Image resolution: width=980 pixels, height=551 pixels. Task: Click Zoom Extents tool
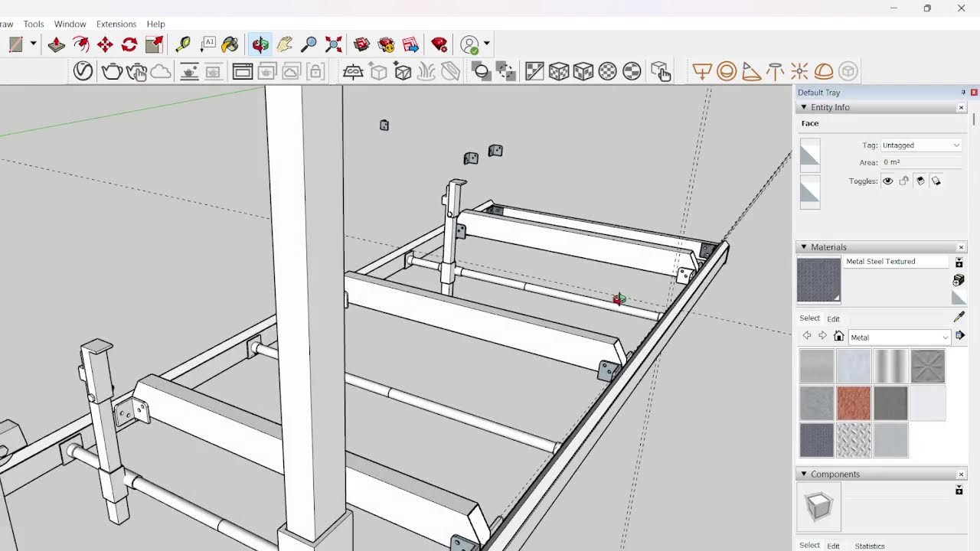click(334, 44)
